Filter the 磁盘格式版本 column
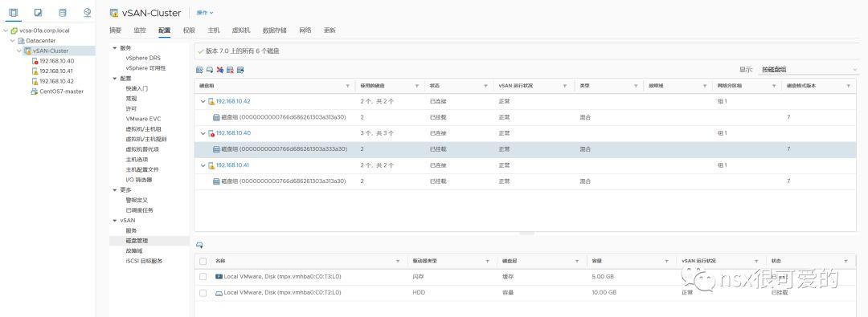868x317 pixels. coord(848,87)
